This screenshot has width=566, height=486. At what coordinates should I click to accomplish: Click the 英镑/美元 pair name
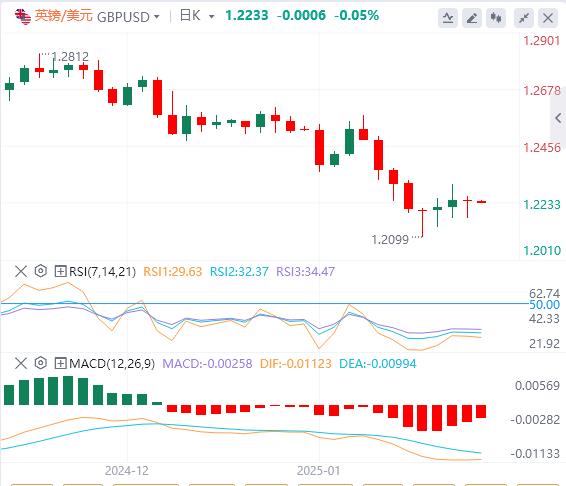coord(64,16)
